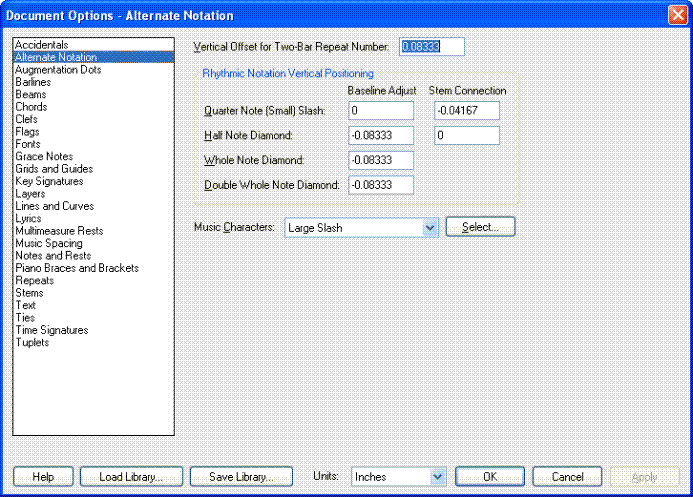Edit Quarter Note Slash Baseline Adjust field
The width and height of the screenshot is (693, 497).
(380, 111)
